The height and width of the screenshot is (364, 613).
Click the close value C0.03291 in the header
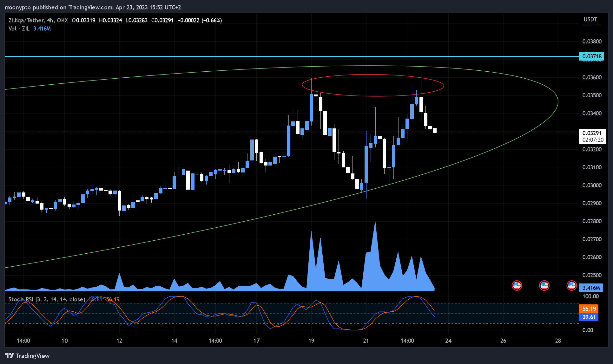click(x=162, y=20)
